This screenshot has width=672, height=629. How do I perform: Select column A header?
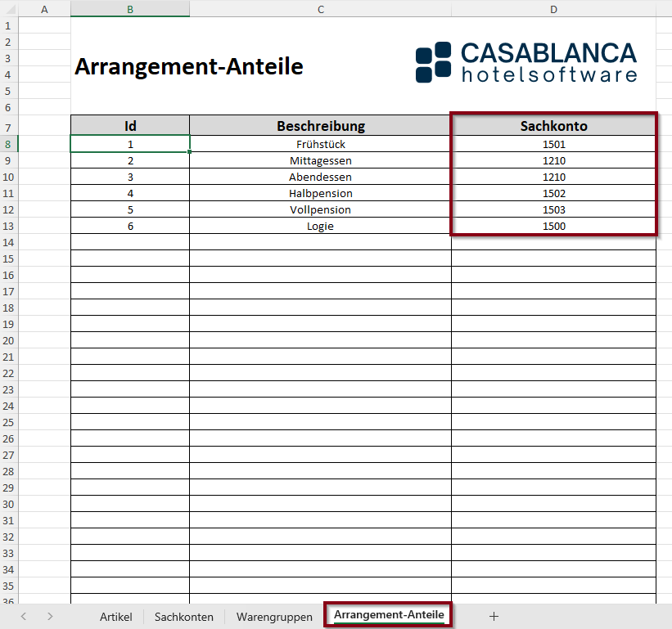pyautogui.click(x=44, y=10)
